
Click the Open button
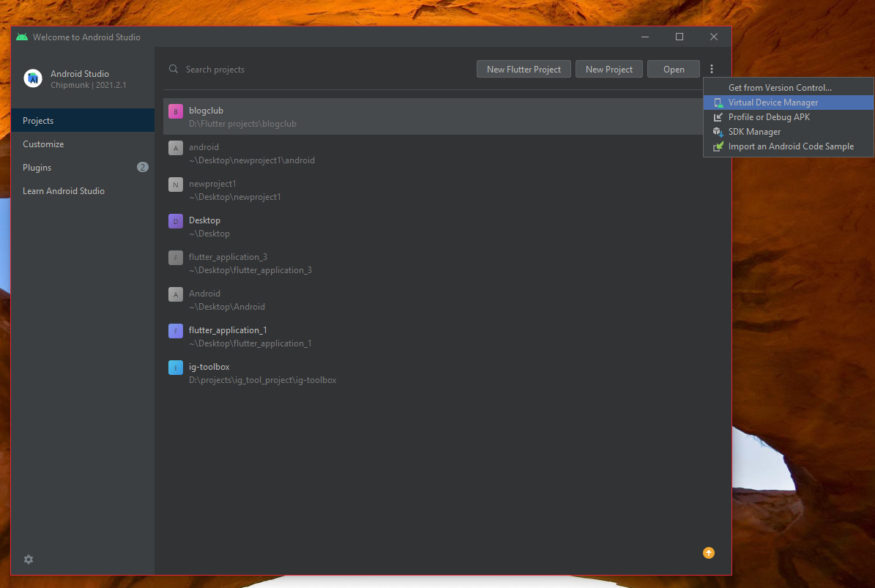tap(674, 69)
